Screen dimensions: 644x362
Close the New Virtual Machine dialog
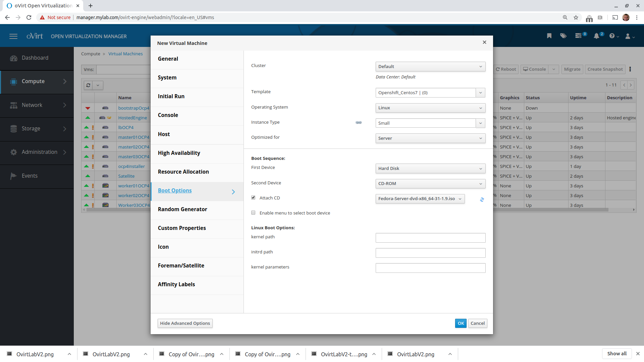[484, 42]
